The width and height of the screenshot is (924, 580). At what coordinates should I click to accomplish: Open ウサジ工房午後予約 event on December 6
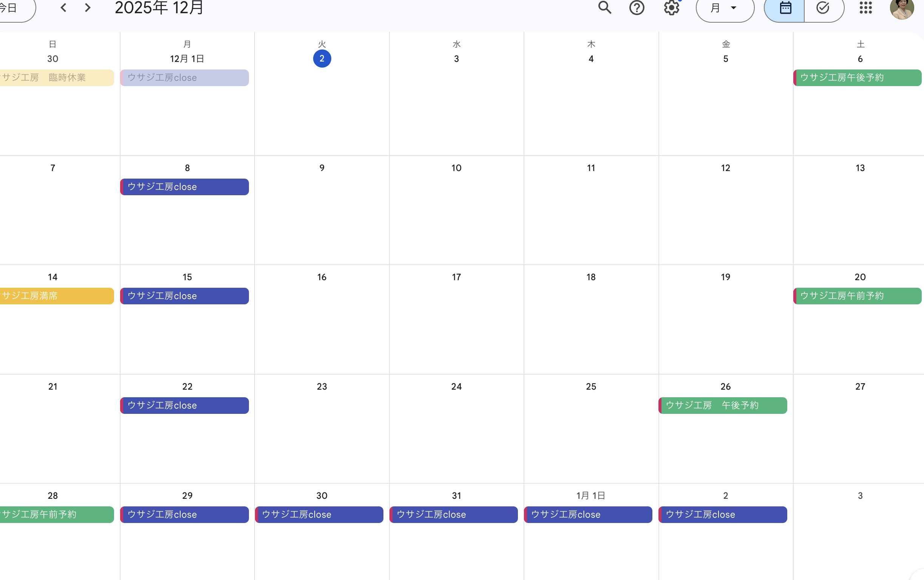click(857, 77)
